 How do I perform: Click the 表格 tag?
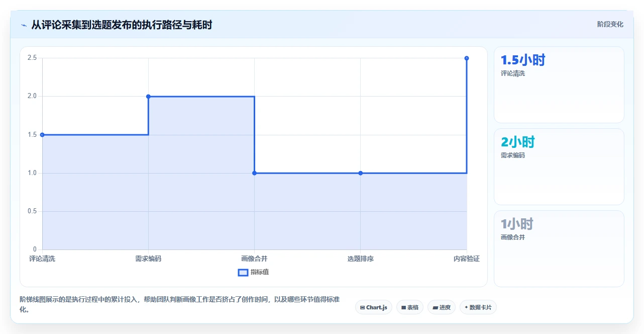[410, 307]
